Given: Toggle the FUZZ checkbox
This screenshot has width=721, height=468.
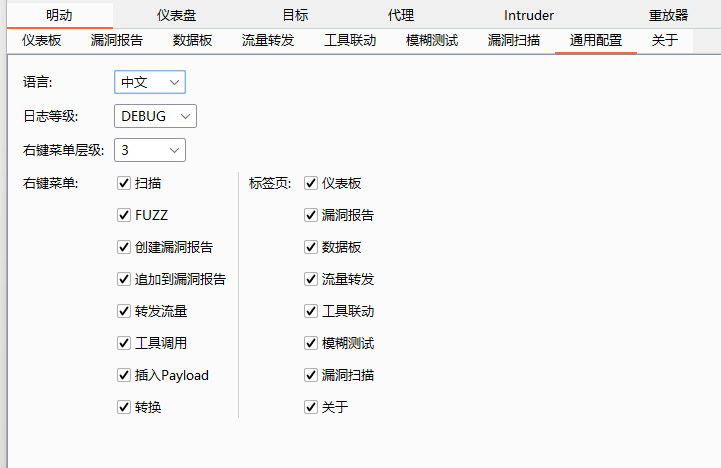Looking at the screenshot, I should tap(124, 215).
